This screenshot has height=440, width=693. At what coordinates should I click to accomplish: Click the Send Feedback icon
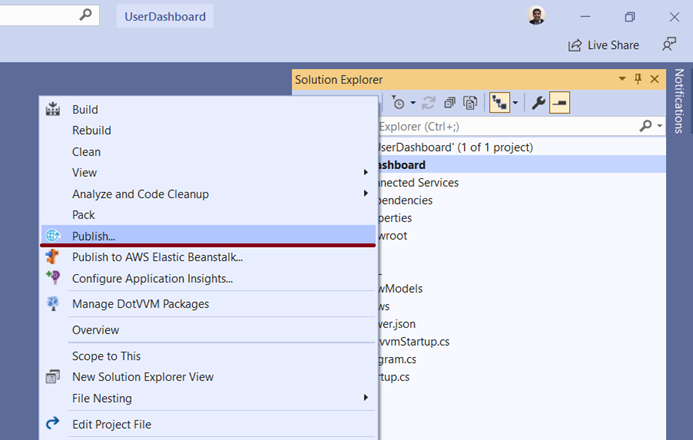pos(669,44)
